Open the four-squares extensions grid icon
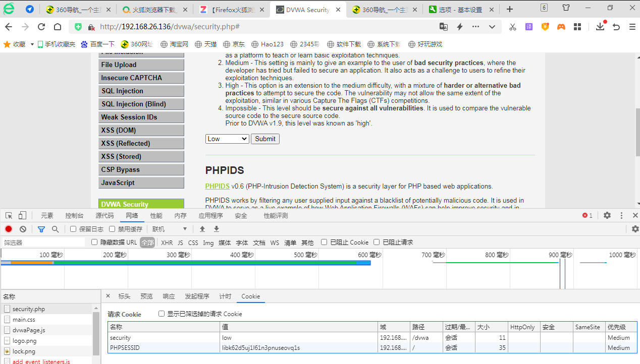Screen dimensions: 640x364 [x=577, y=27]
